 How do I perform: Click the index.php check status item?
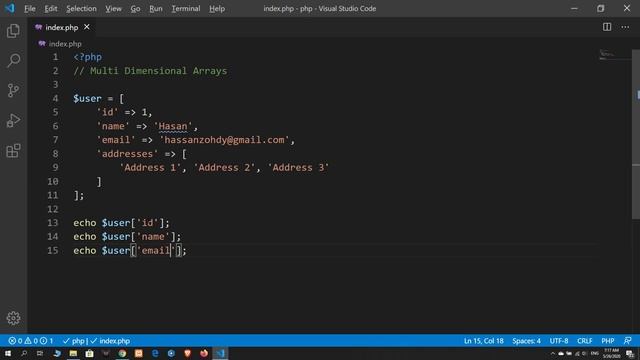pyautogui.click(x=110, y=341)
